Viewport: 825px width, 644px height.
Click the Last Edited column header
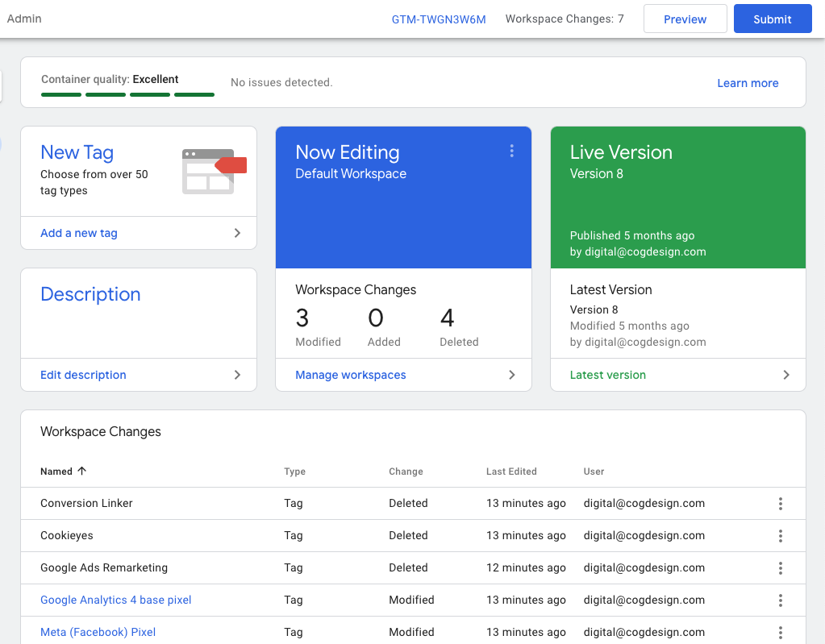[511, 472]
